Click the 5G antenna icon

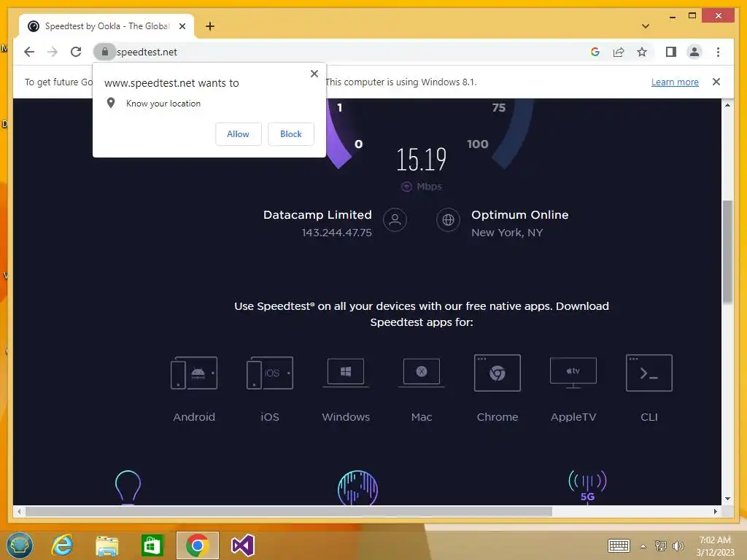(587, 486)
